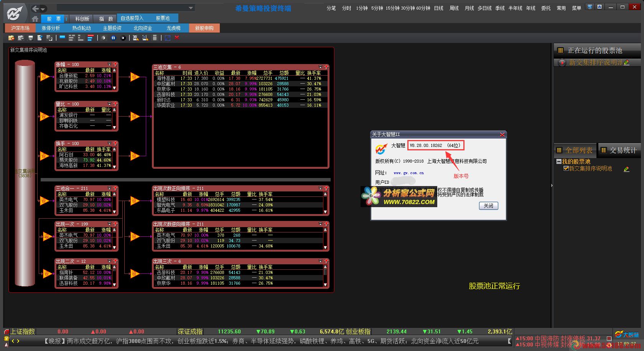Click the red X delete toolbar icon
Image resolution: width=644 pixels, height=351 pixels.
click(x=177, y=38)
